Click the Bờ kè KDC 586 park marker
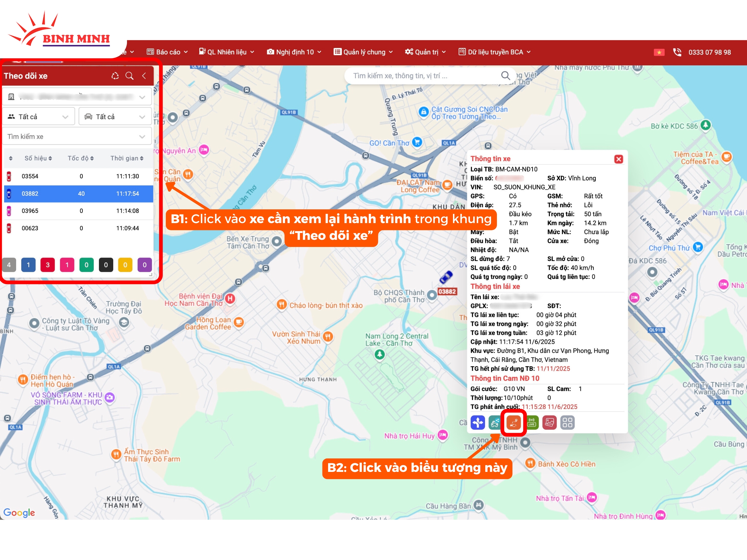The height and width of the screenshot is (560, 747). [x=705, y=125]
